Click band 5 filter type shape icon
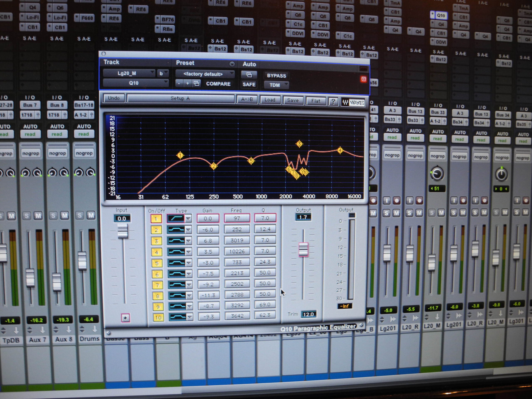The image size is (532, 399). tap(177, 263)
